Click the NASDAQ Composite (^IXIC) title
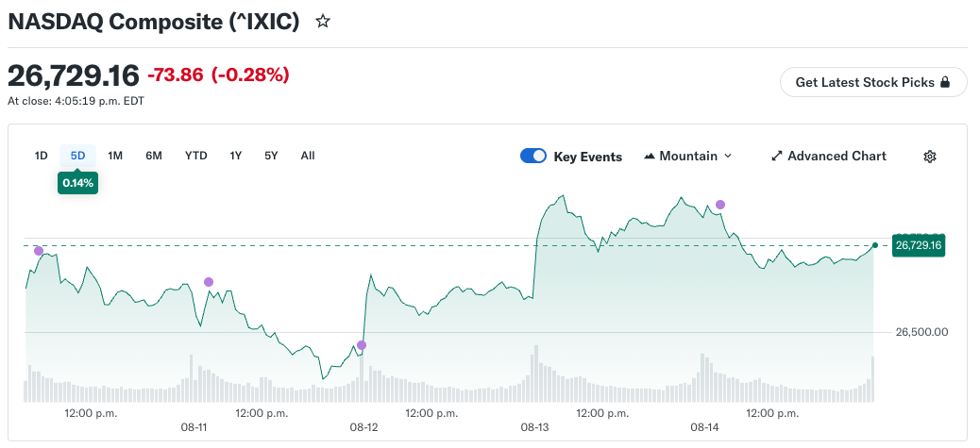This screenshot has width=980, height=448. point(154,22)
